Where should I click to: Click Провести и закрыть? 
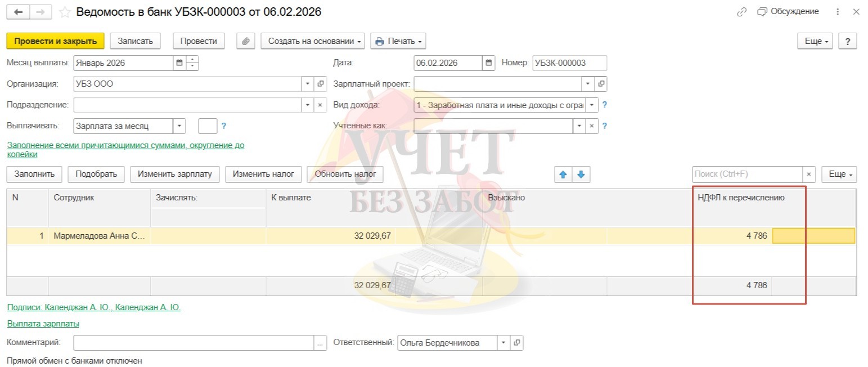[x=55, y=41]
